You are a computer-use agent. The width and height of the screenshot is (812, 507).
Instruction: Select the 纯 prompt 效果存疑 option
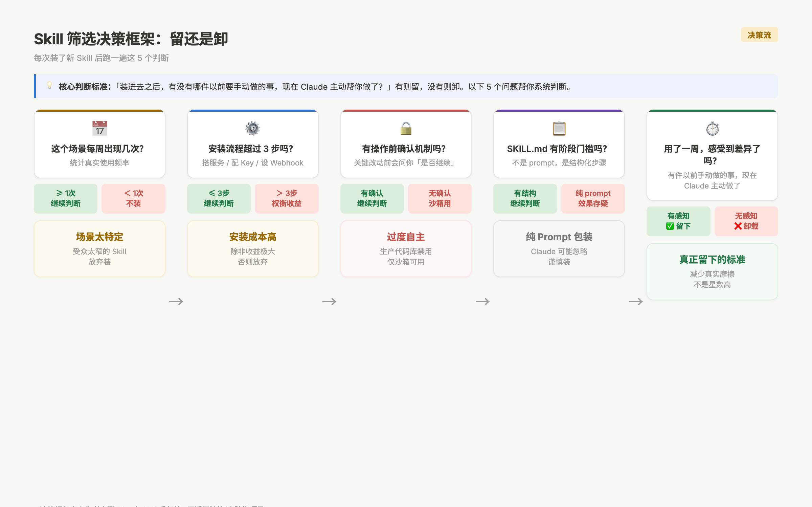pos(593,198)
